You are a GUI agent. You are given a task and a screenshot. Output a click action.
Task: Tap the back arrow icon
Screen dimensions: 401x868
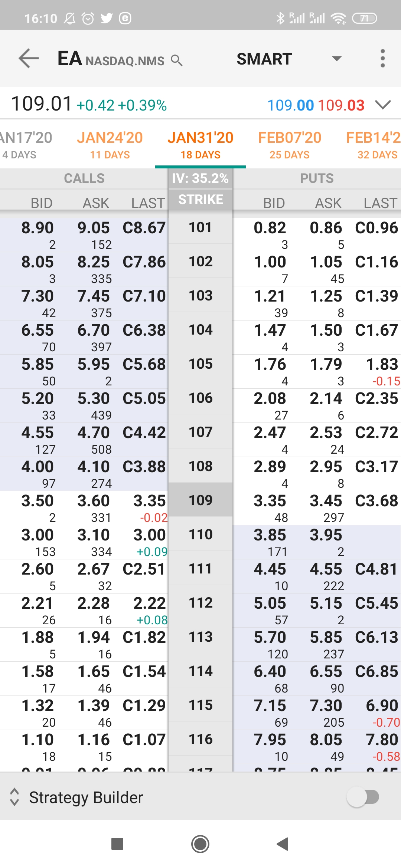click(29, 59)
